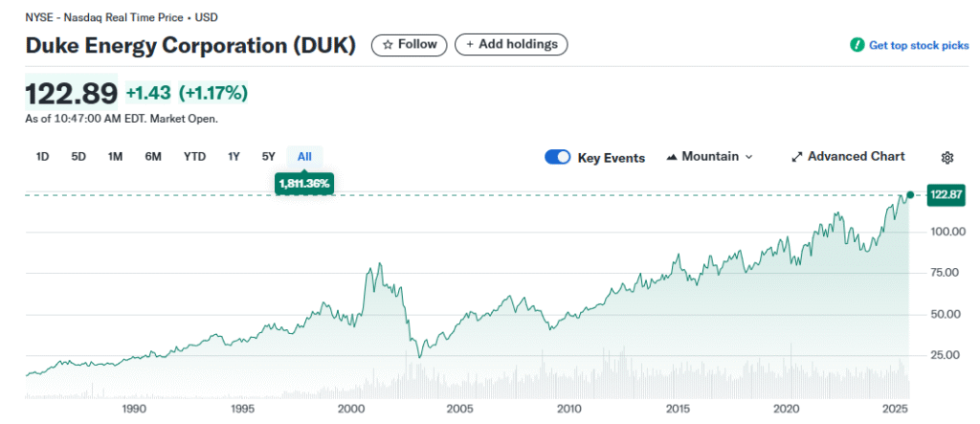Viewport: 980px width, 424px height.
Task: Click the green top stock picks icon
Action: (x=857, y=45)
